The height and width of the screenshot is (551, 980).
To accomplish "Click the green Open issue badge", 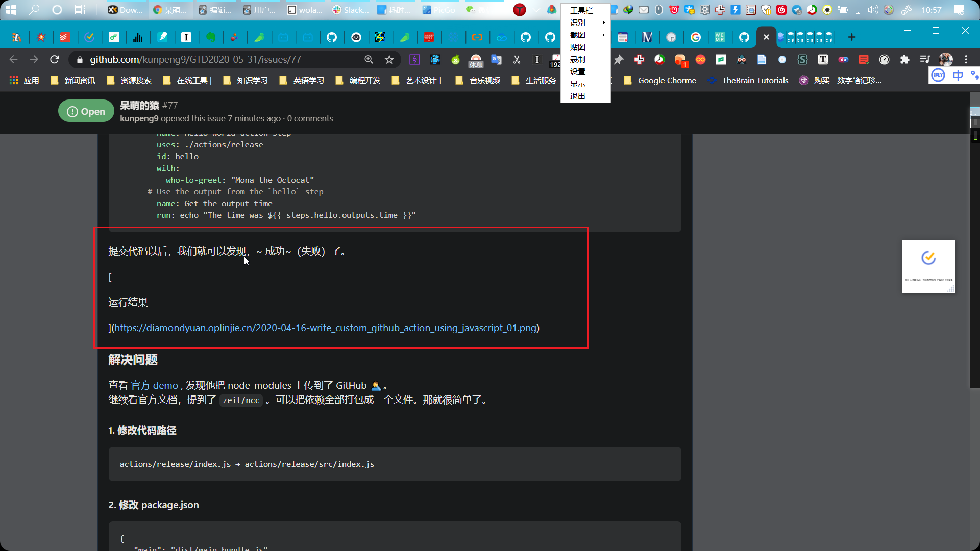I will [86, 111].
